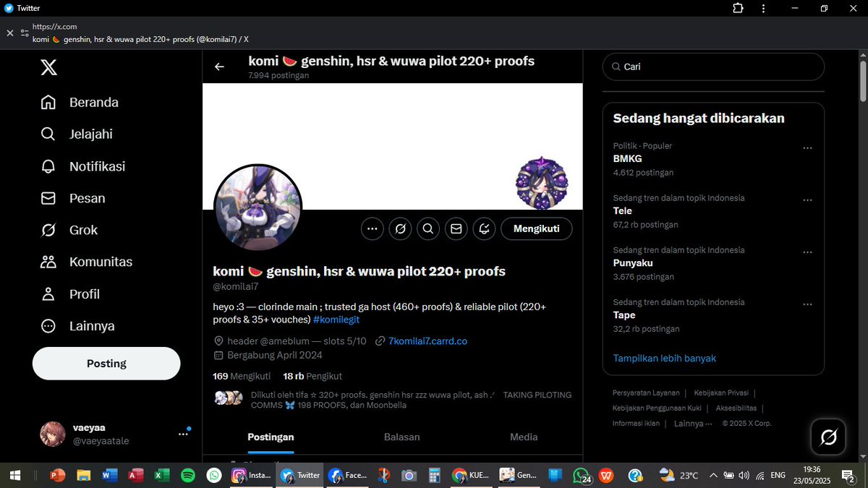View 169 Mengikuti list
This screenshot has height=488, width=868.
coord(242,376)
